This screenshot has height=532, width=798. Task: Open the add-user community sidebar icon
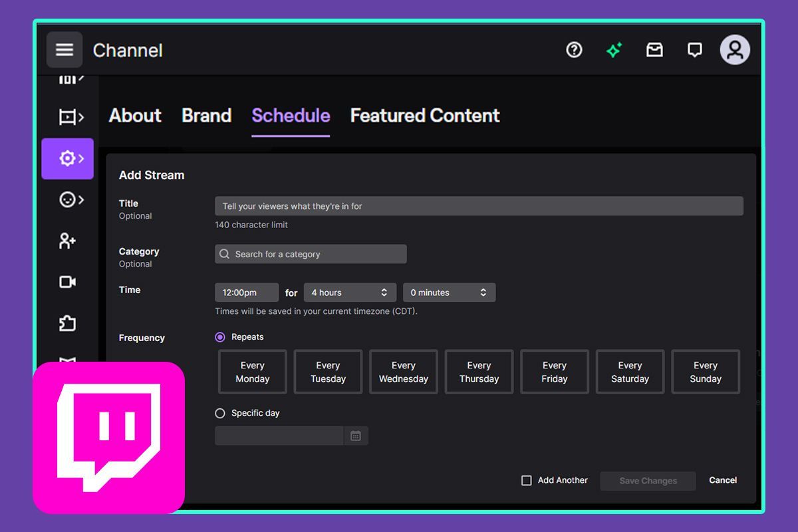pyautogui.click(x=67, y=241)
